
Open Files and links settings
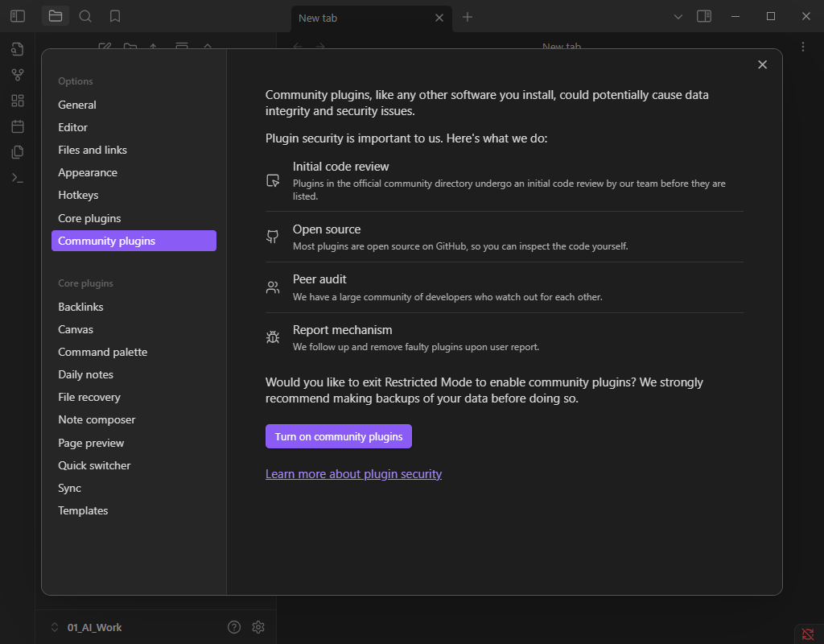pos(134,150)
